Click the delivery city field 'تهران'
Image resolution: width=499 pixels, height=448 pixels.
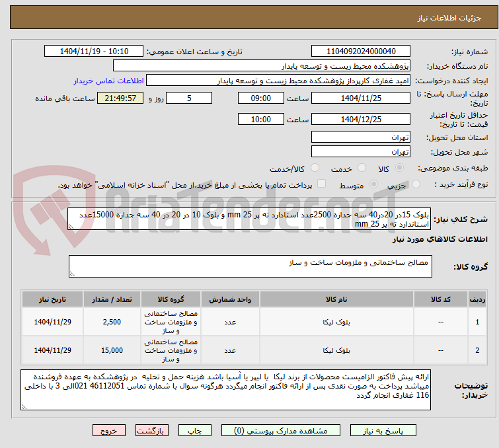(x=361, y=152)
